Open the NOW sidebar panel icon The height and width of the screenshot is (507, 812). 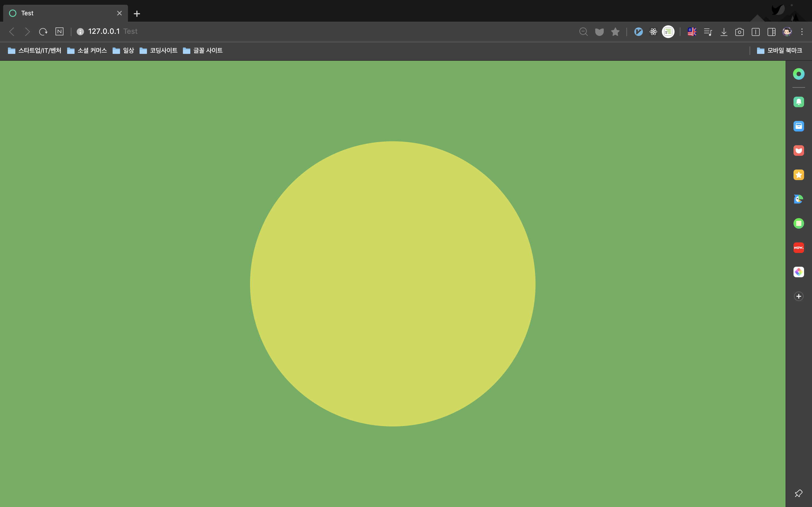(799, 248)
